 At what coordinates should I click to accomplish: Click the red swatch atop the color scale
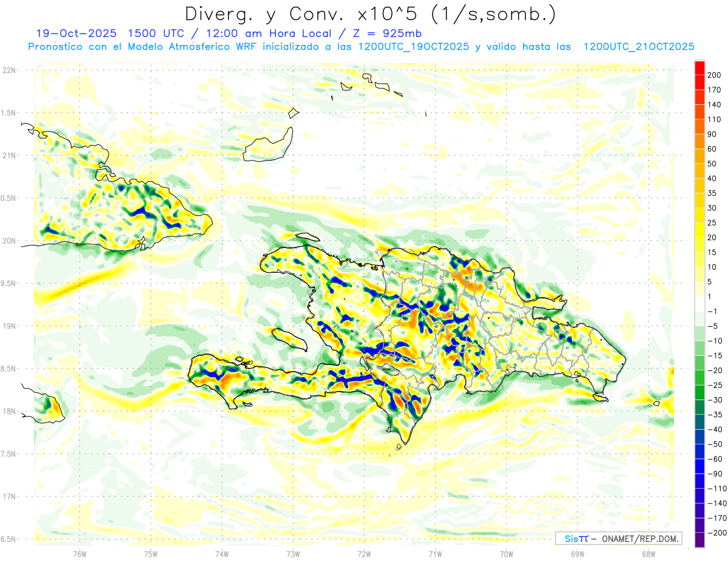699,68
